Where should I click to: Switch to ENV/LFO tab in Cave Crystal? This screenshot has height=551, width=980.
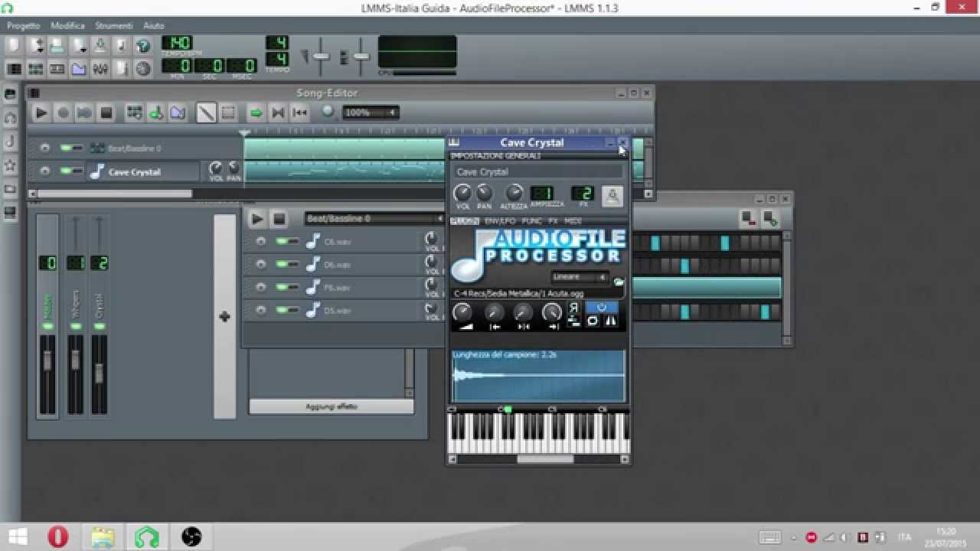(x=500, y=221)
